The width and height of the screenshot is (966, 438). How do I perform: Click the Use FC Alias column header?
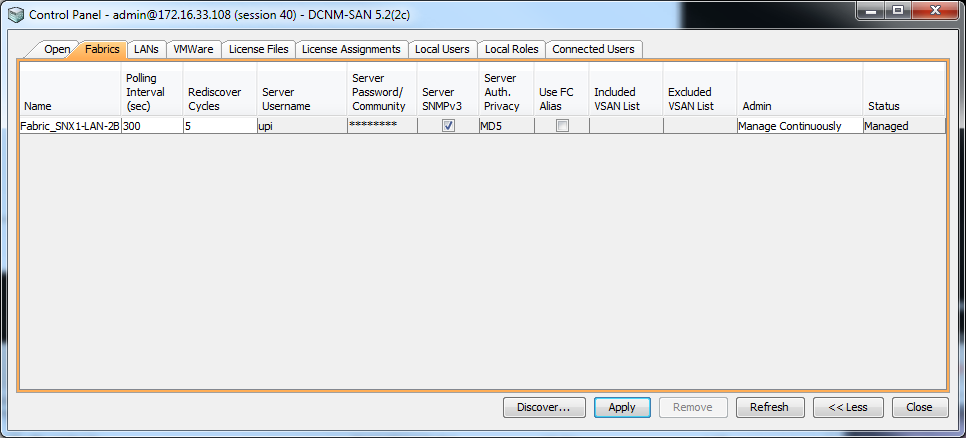561,89
